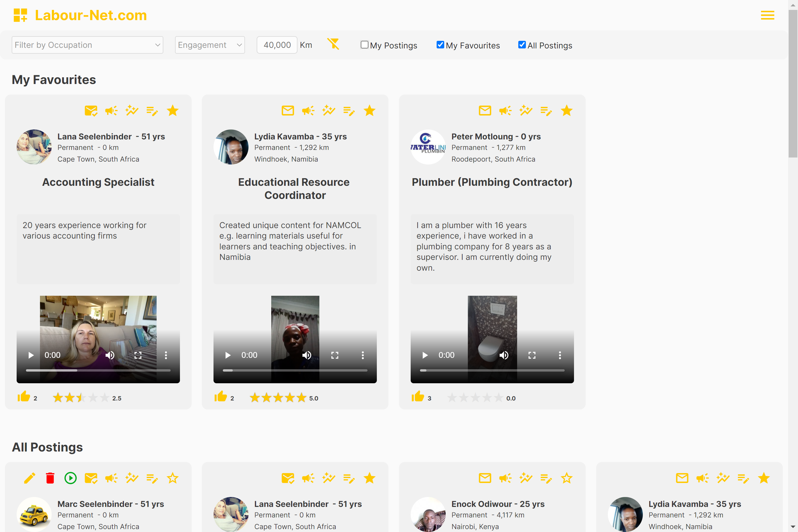Viewport: 798px width, 532px height.
Task: Click sparkle insights icon on Peter Motloung's card
Action: pyautogui.click(x=526, y=111)
